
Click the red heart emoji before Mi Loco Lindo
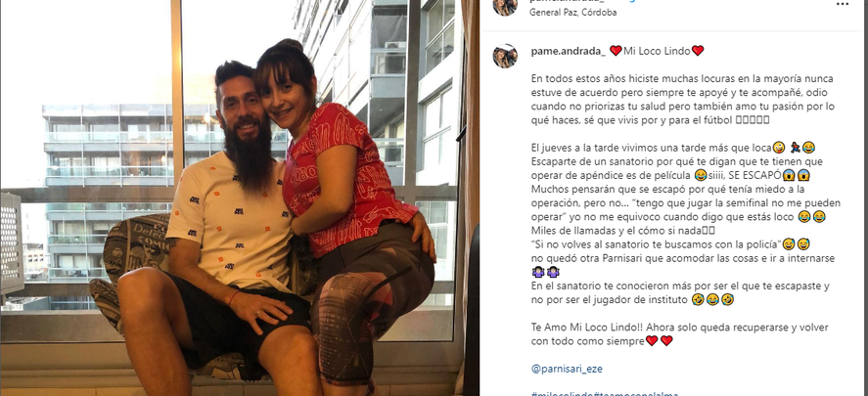click(x=616, y=51)
